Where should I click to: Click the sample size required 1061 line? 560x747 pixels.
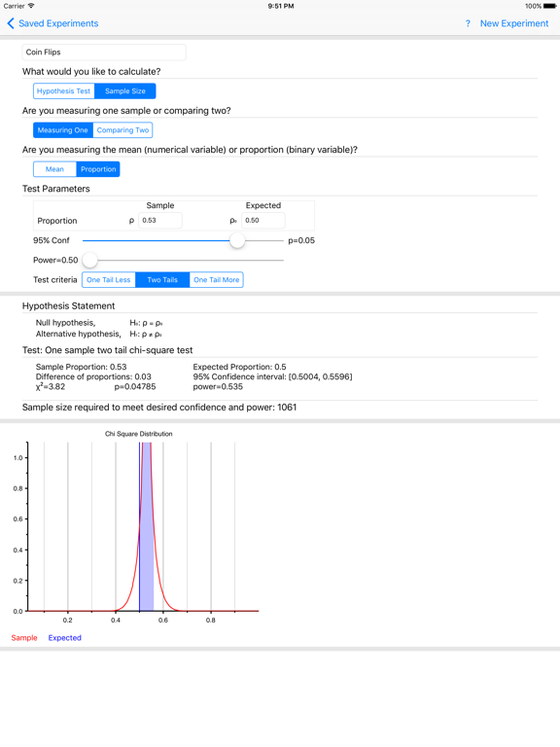(159, 408)
